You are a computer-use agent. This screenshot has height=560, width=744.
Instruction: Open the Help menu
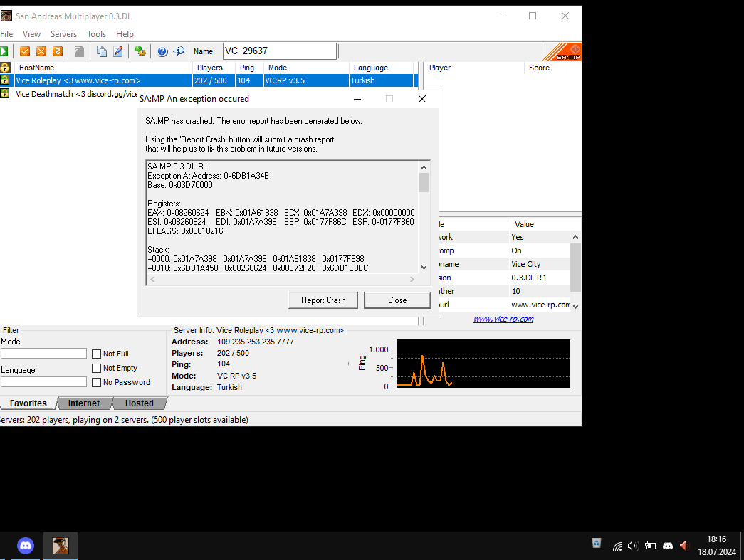point(125,34)
